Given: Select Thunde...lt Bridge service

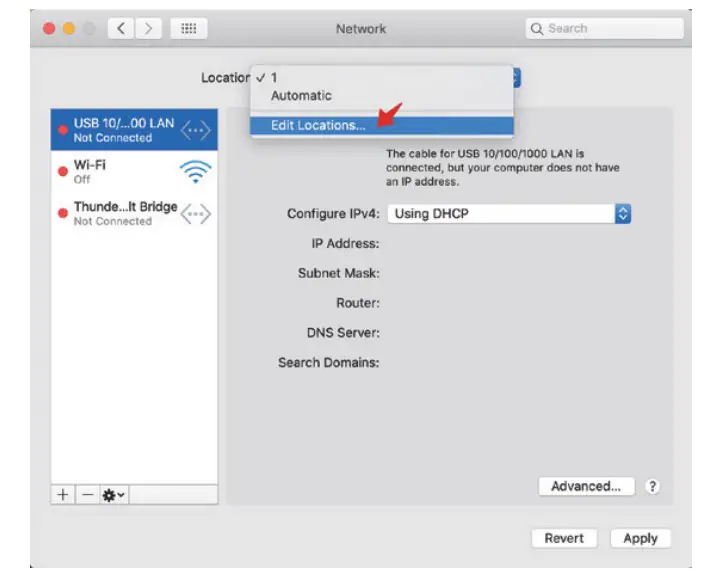Looking at the screenshot, I should [134, 213].
